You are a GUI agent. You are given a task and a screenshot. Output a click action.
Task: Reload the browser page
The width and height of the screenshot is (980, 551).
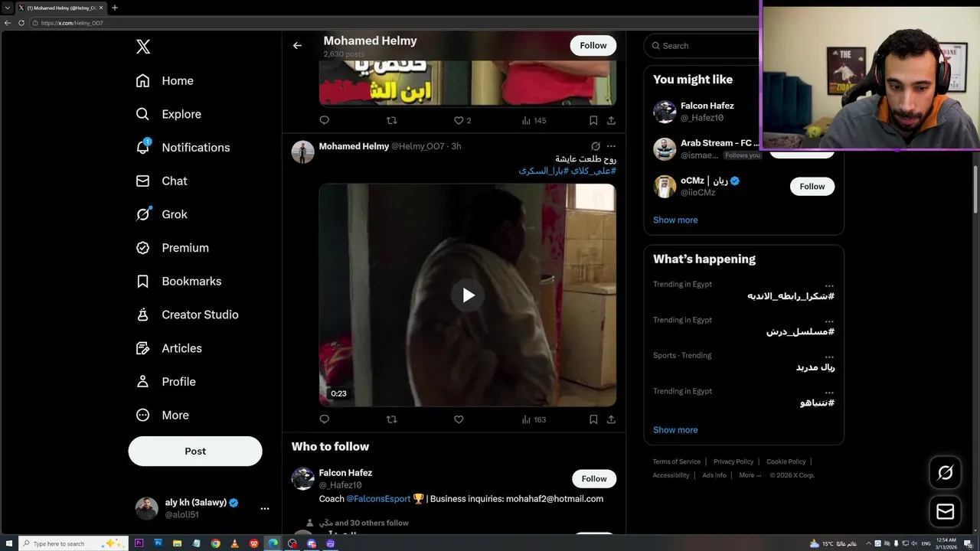(x=21, y=23)
